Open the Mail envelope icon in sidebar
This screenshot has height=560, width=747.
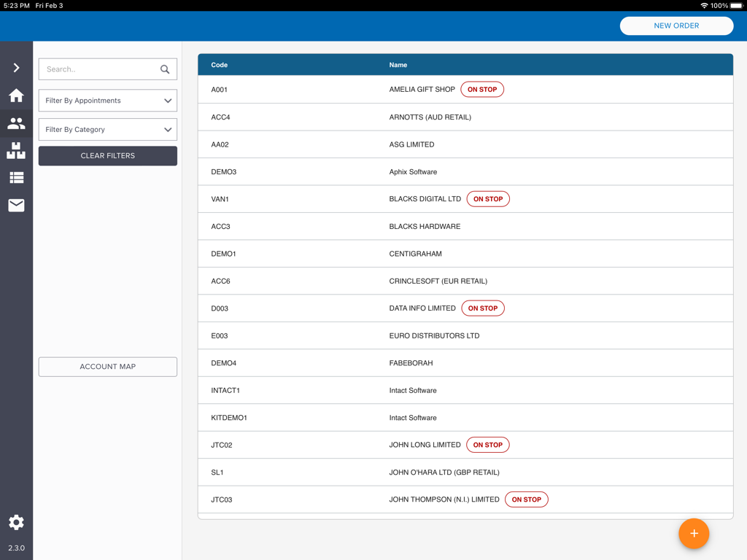pos(16,205)
